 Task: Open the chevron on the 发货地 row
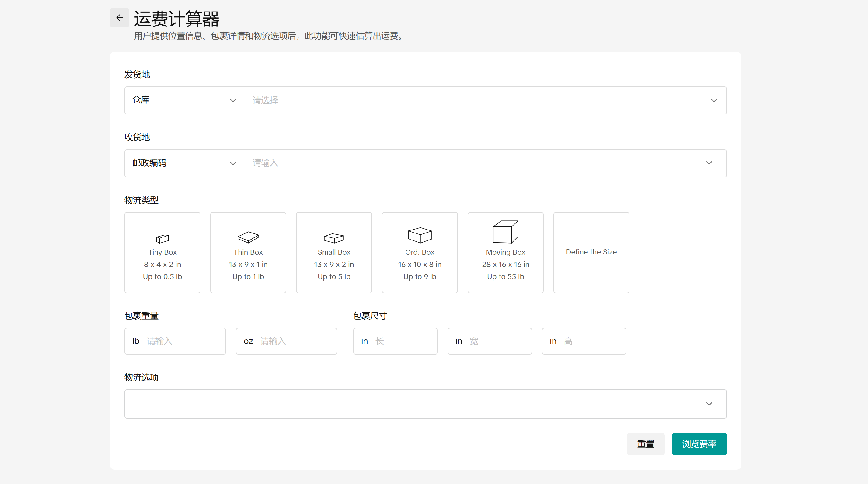click(714, 100)
